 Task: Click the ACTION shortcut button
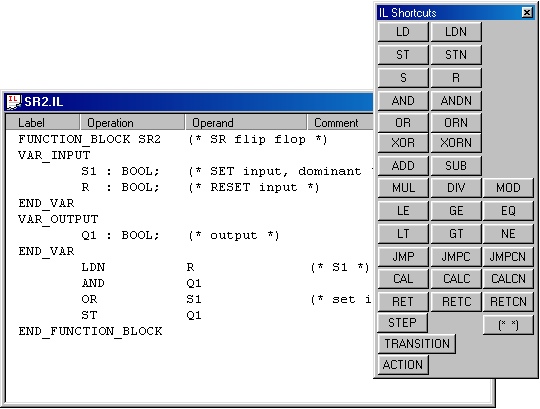(403, 365)
